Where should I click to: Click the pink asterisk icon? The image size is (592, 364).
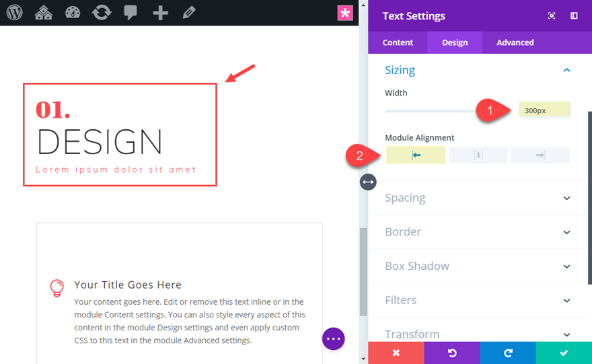(x=345, y=13)
